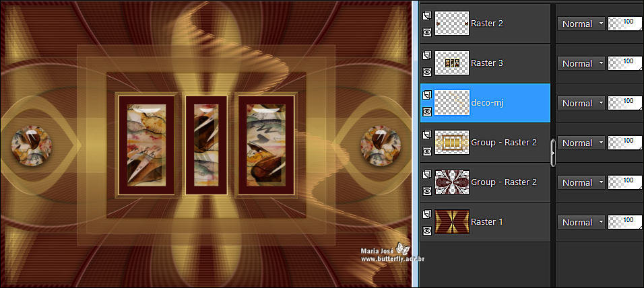Select the deco-mj layer thumbnail
This screenshot has width=644, height=288.
(x=452, y=103)
